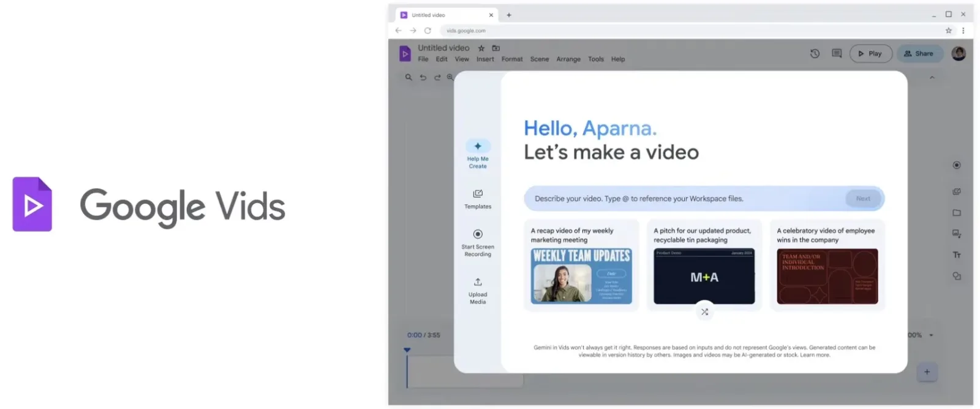
Task: Choose Start Screen Recording option
Action: [478, 243]
